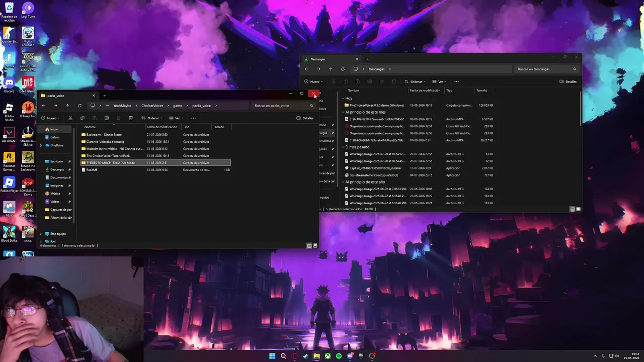The image size is (644, 362).
Task: Go back in the Descargas window
Action: click(x=306, y=69)
